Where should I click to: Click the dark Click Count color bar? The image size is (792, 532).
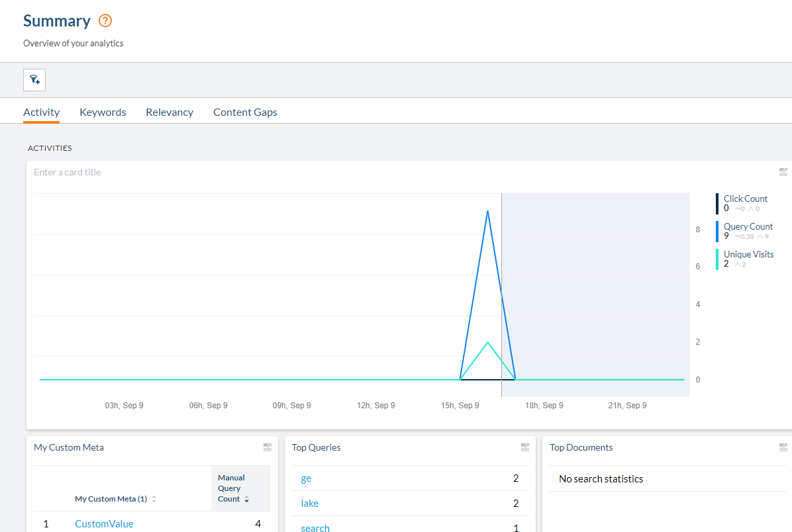click(717, 203)
